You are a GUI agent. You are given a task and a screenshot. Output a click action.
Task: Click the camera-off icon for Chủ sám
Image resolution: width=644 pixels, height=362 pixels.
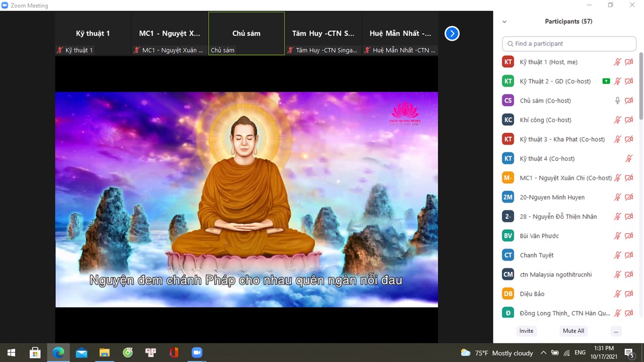click(x=629, y=101)
